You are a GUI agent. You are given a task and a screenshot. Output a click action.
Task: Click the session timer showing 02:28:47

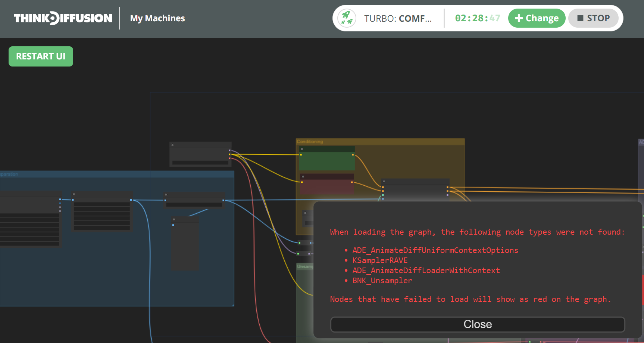point(477,18)
